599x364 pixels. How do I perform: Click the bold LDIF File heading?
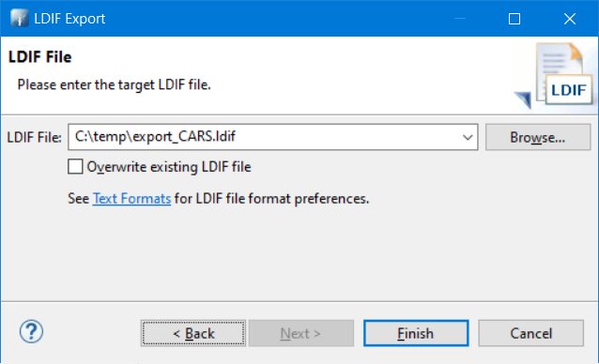coord(39,57)
